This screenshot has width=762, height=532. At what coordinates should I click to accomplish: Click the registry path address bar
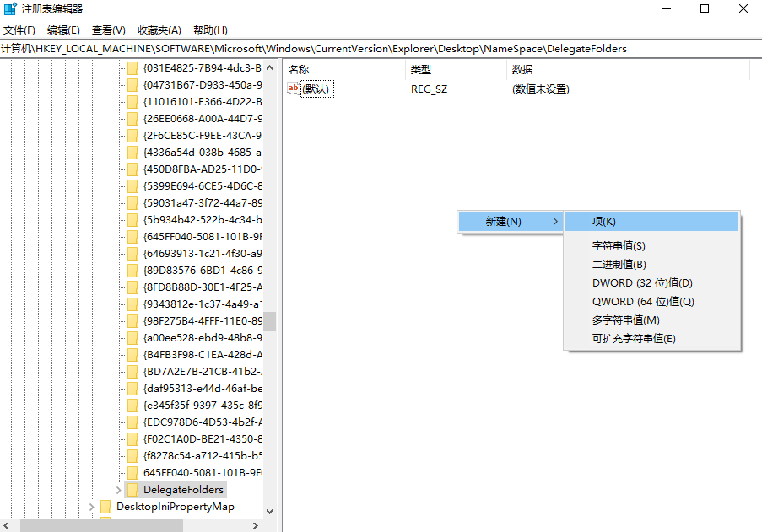(381, 49)
